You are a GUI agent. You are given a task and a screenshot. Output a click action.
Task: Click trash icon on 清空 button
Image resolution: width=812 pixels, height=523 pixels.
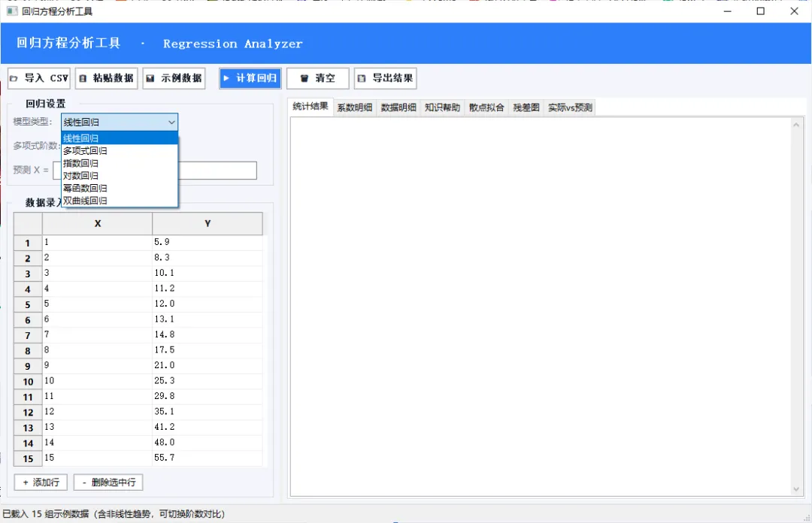[304, 79]
